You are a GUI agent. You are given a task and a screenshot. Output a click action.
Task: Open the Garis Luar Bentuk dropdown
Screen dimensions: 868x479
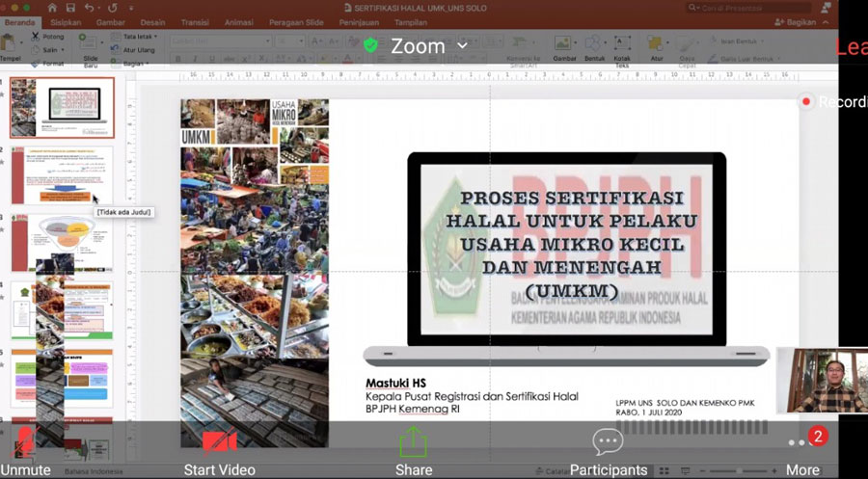[x=744, y=58]
